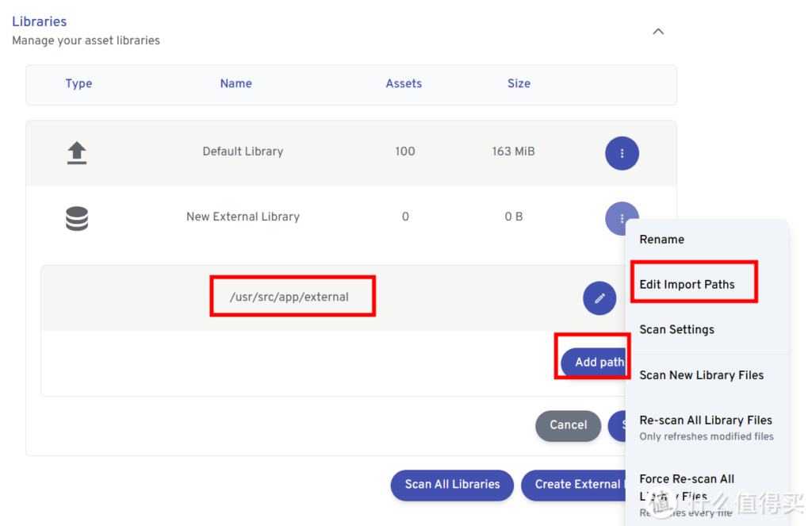
Task: Click the pencil edit icon beside the import path
Action: click(x=599, y=298)
